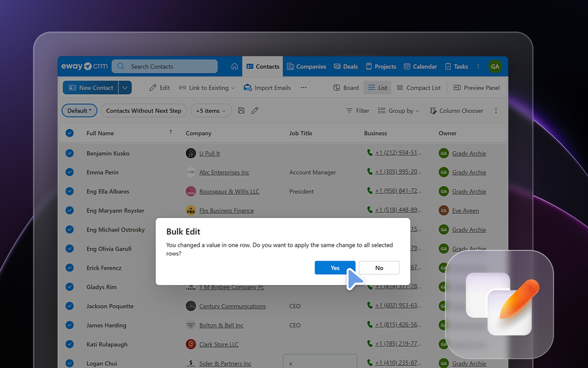Click the home icon in the top bar
Viewport: 588px width, 368px height.
click(x=234, y=66)
